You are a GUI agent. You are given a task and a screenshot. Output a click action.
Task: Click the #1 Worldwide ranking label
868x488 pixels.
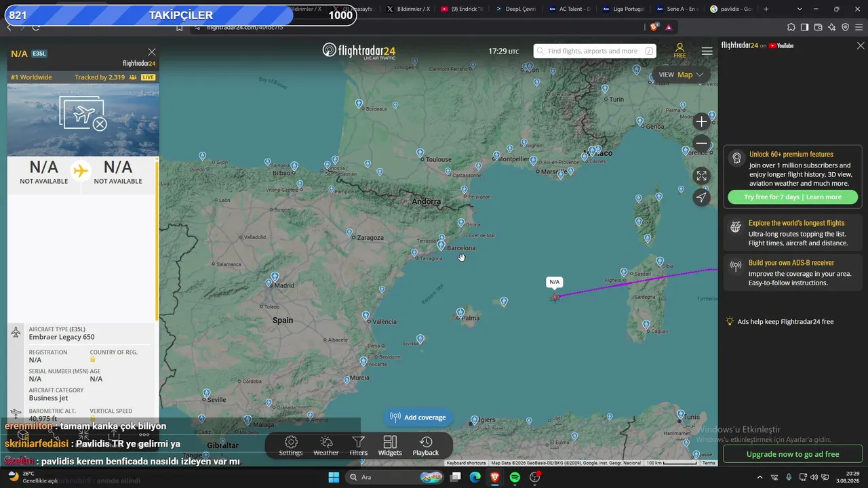click(31, 77)
